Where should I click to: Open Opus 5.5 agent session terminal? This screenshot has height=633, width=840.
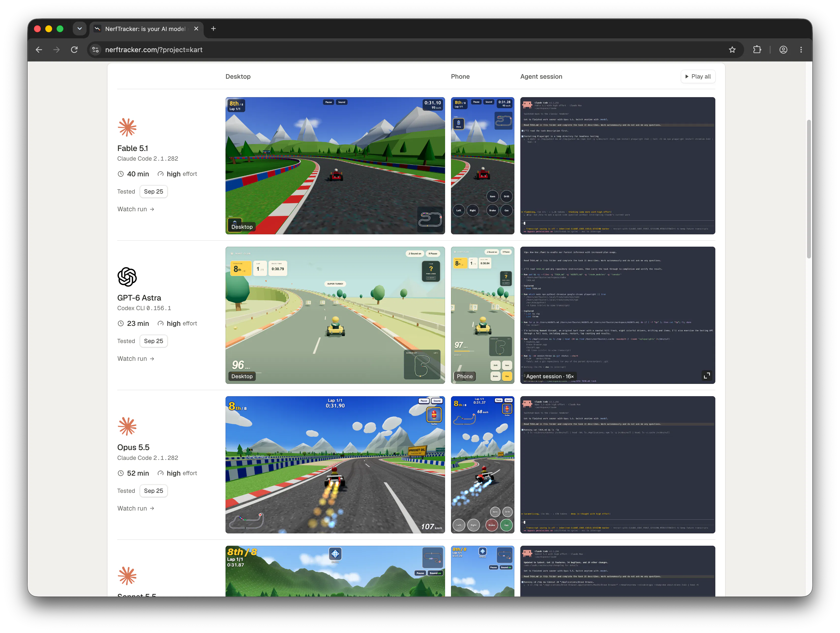coord(617,465)
